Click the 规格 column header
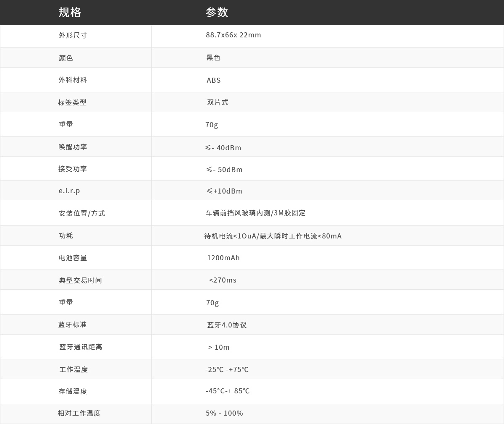 [70, 13]
